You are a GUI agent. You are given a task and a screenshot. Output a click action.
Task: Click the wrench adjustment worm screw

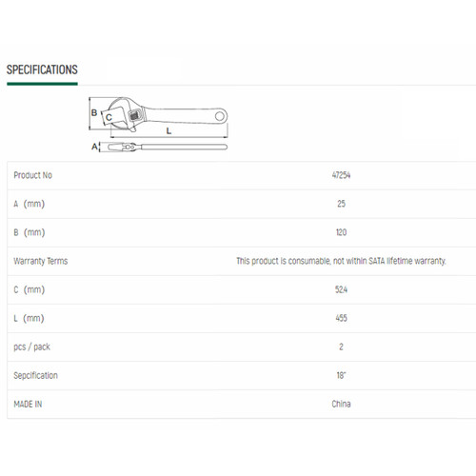[x=134, y=115]
